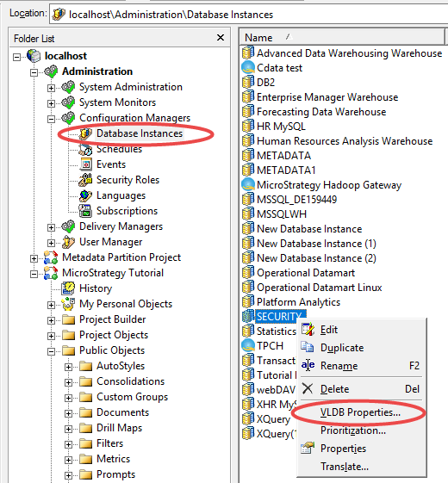Image resolution: width=448 pixels, height=483 pixels.
Task: Click the User Manager icon
Action: 68,242
